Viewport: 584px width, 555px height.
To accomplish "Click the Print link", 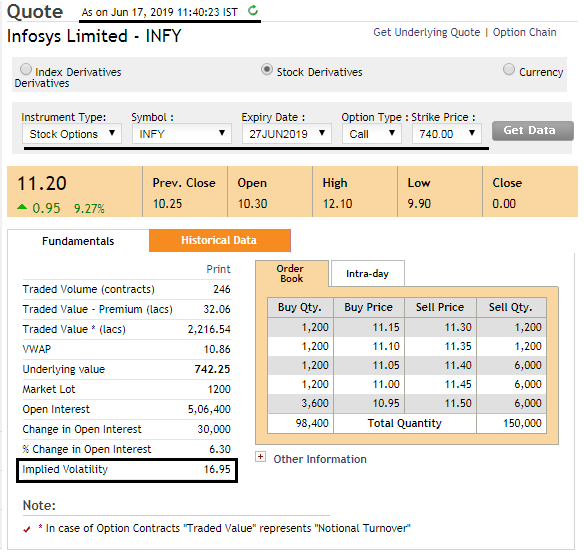I will 218,269.
